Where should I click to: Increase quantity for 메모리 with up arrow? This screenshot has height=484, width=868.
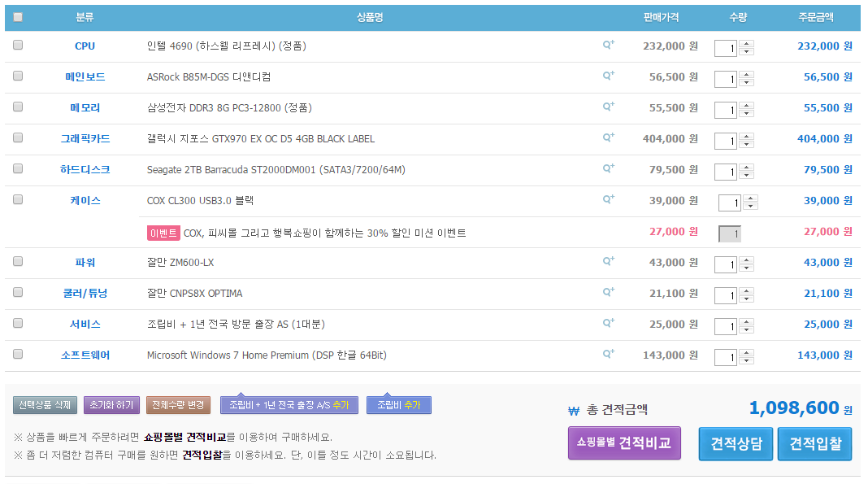point(747,107)
